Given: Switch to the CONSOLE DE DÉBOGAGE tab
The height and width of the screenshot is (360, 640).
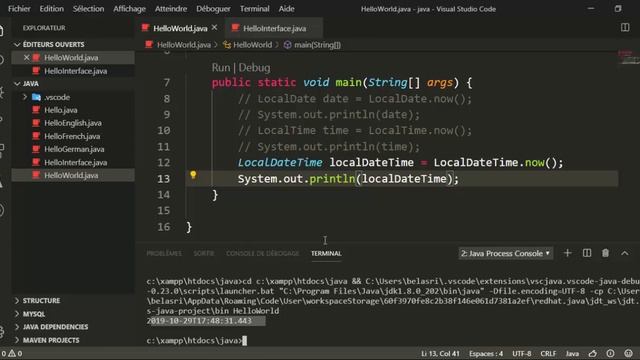Looking at the screenshot, I should tap(262, 253).
